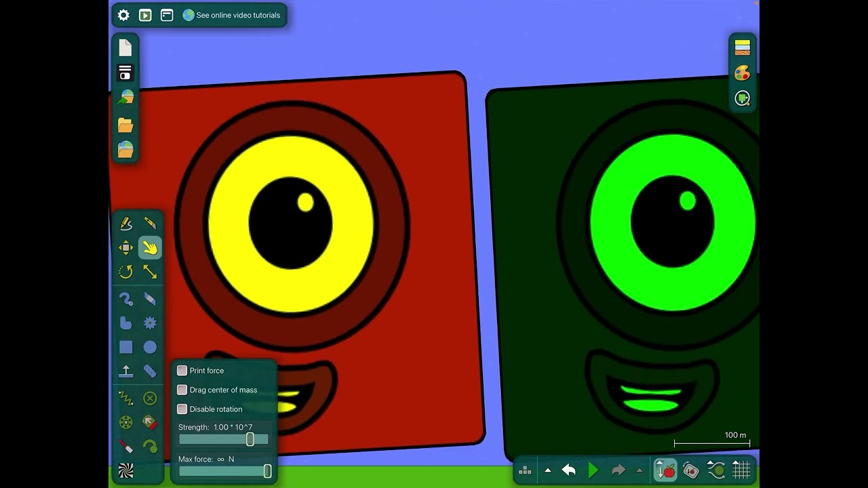
Task: Select the Rotate tool
Action: click(x=126, y=272)
